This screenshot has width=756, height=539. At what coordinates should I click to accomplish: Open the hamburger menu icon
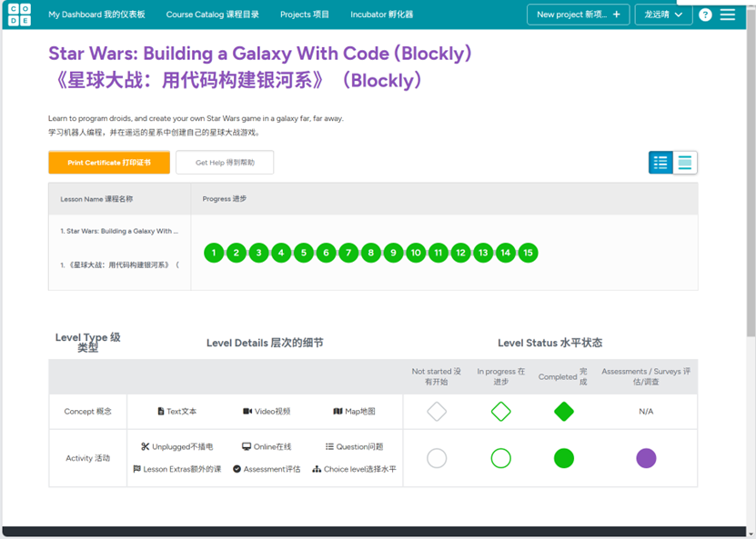[728, 15]
